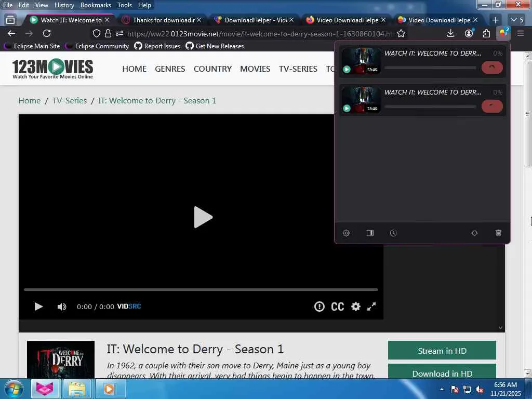Open Windows Start button

(x=14, y=389)
